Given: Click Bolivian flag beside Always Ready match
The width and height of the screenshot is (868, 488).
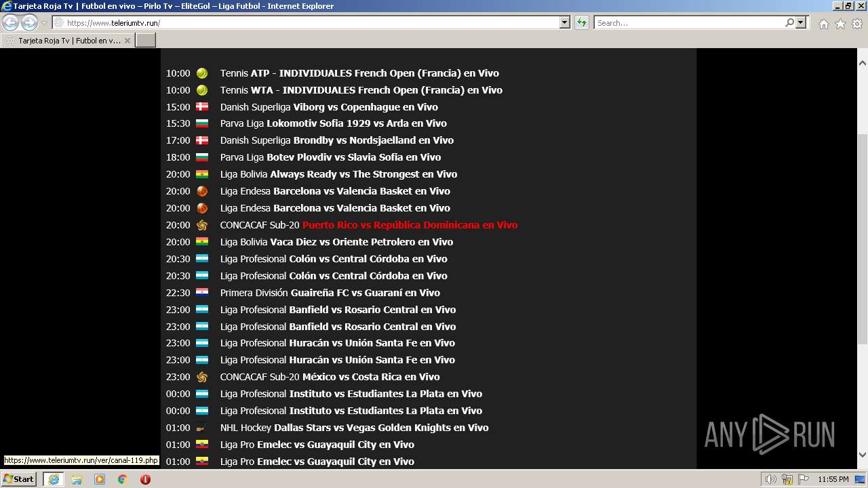Looking at the screenshot, I should point(202,174).
